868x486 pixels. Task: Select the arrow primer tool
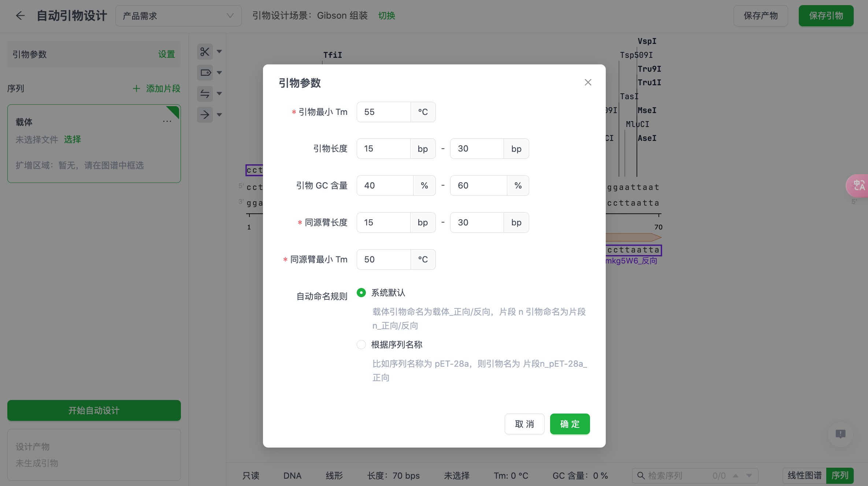coord(205,115)
